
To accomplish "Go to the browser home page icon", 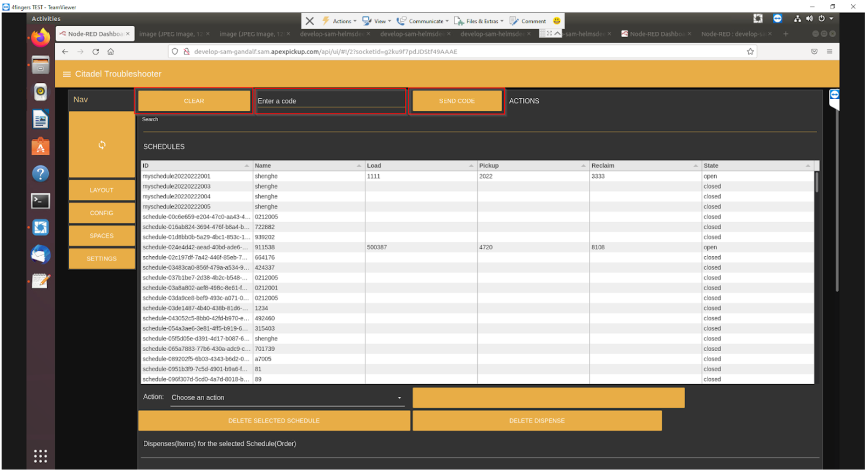I will (x=110, y=52).
